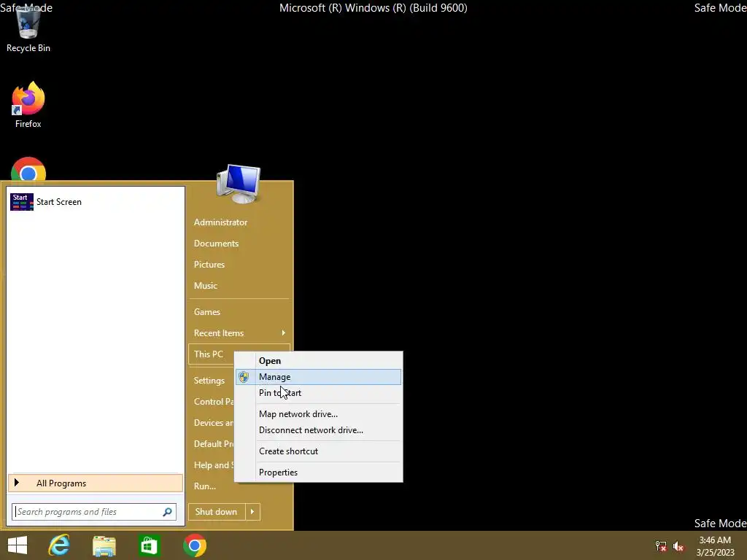Open the Windows Store taskbar icon
Viewport: 747px width, 560px height.
point(149,545)
